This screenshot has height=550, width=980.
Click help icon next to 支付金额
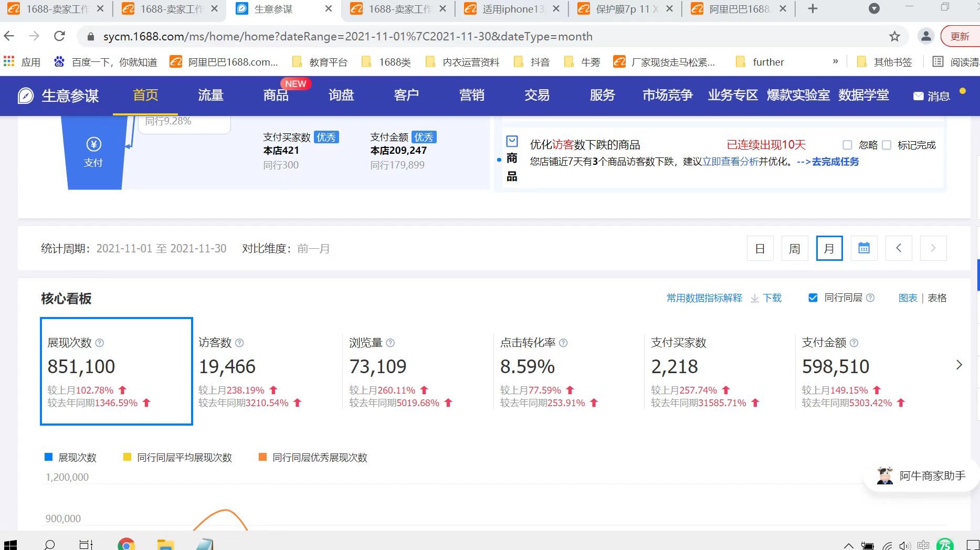pos(854,343)
